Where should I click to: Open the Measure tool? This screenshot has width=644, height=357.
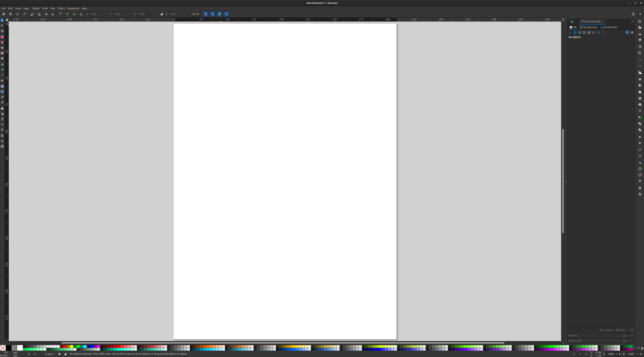coord(2,136)
